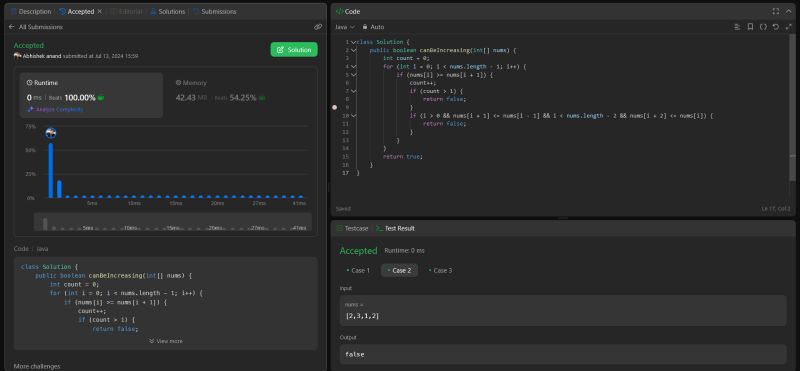Click the fullscreen icon in the Code panel header

[x=776, y=11]
